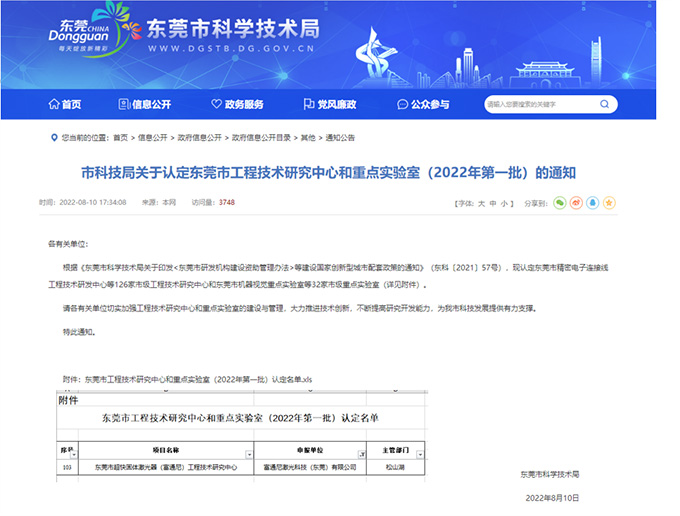Click the 政务服务 heart icon
This screenshot has height=516, width=680.
click(x=216, y=104)
